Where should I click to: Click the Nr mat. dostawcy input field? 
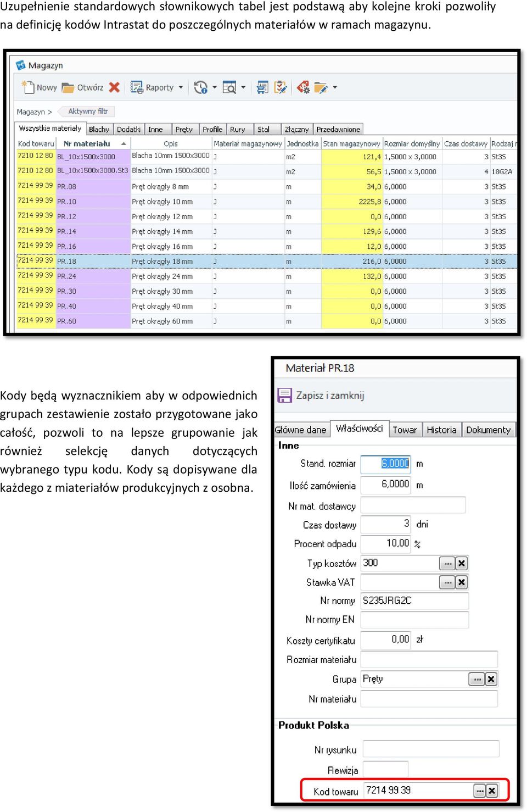point(413,505)
